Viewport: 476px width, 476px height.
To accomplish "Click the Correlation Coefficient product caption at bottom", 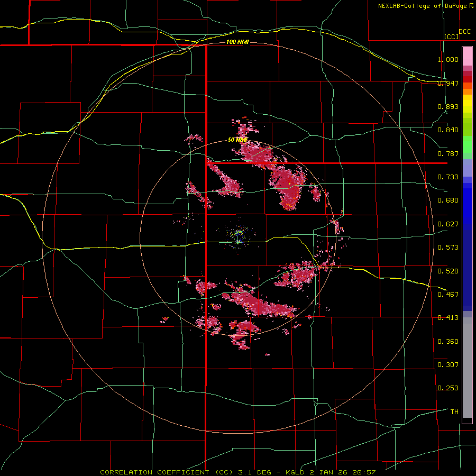I will coord(238,472).
